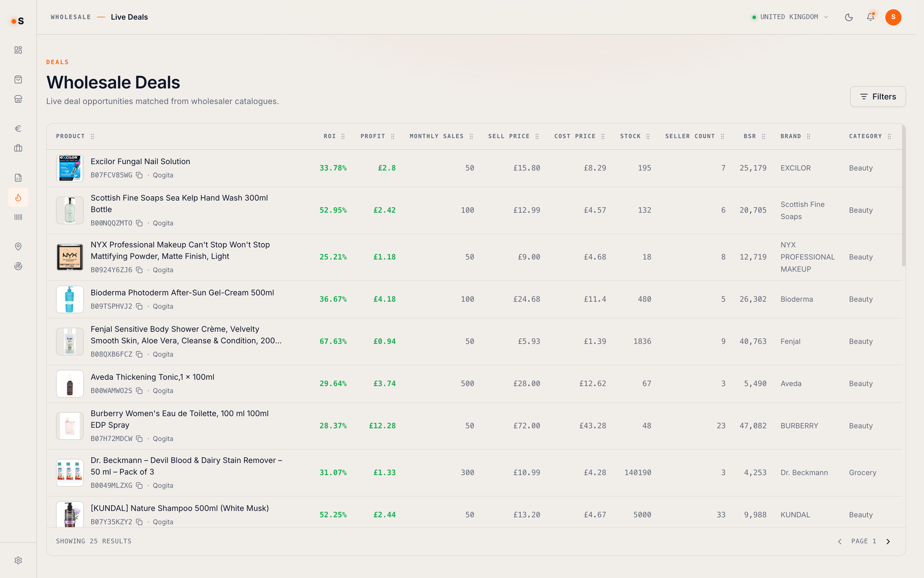Go to next page arrow
Viewport: 924px width, 578px height.
coord(888,542)
